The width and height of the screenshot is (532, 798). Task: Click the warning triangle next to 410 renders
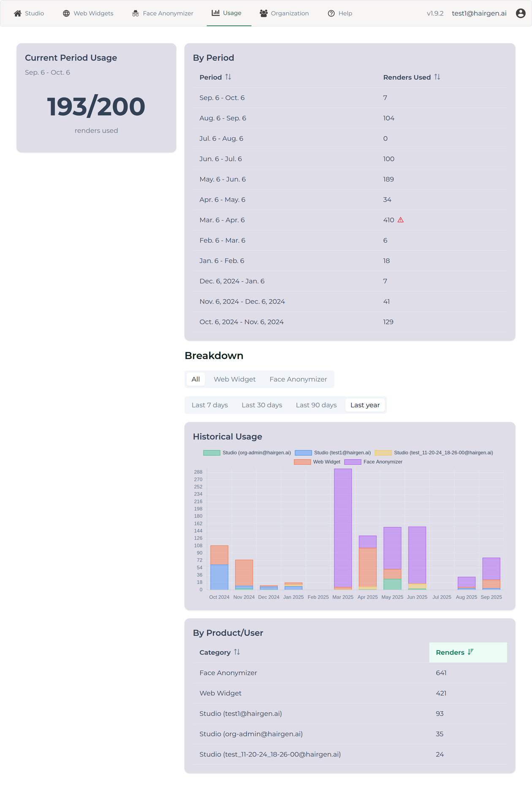[400, 220]
